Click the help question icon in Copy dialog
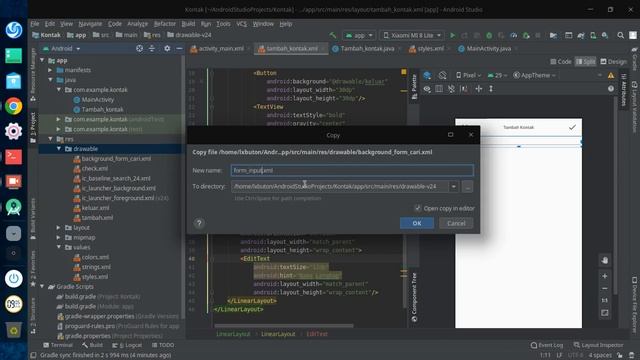640x360 pixels. coord(199,223)
